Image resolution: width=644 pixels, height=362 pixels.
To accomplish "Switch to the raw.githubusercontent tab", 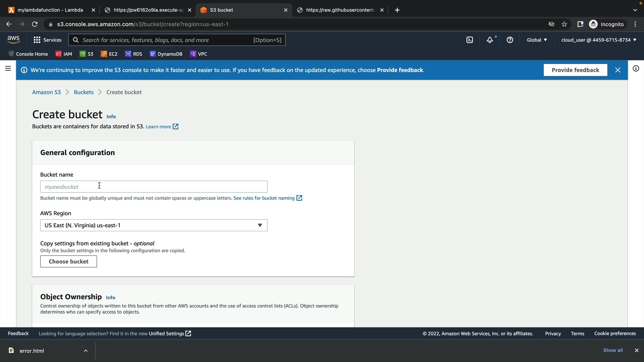I will (339, 10).
